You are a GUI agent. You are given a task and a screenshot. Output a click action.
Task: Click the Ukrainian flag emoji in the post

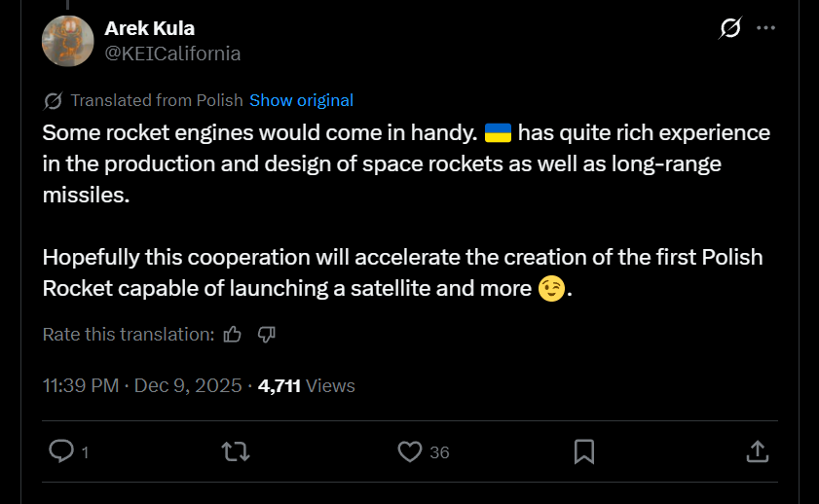pyautogui.click(x=498, y=132)
